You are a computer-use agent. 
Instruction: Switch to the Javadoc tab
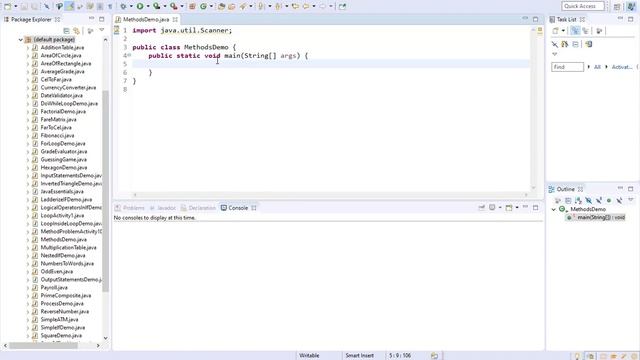162,208
